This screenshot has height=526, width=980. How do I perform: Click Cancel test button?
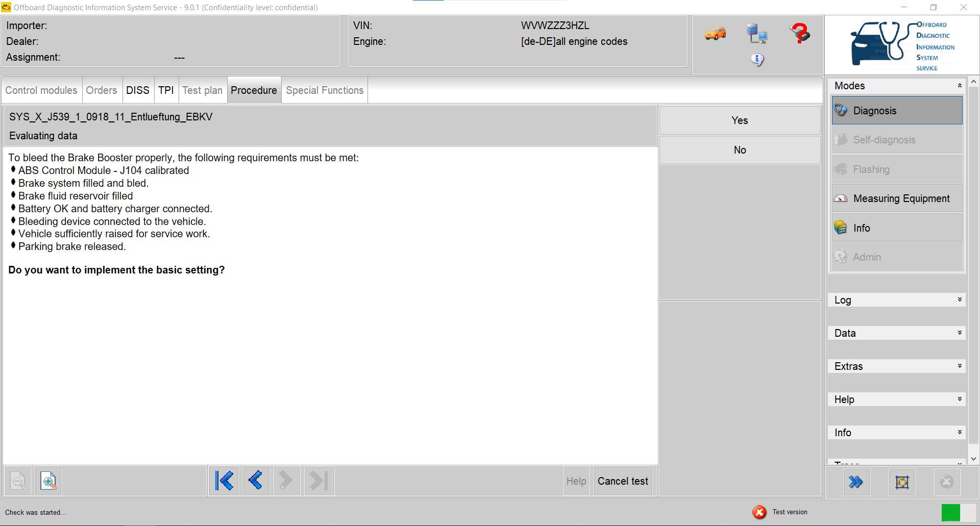click(x=622, y=481)
